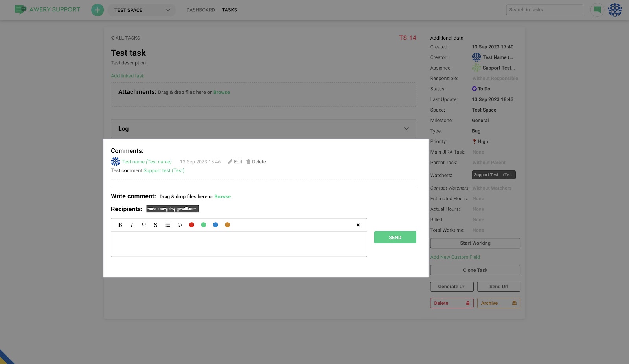Open the To Do status selector

484,89
